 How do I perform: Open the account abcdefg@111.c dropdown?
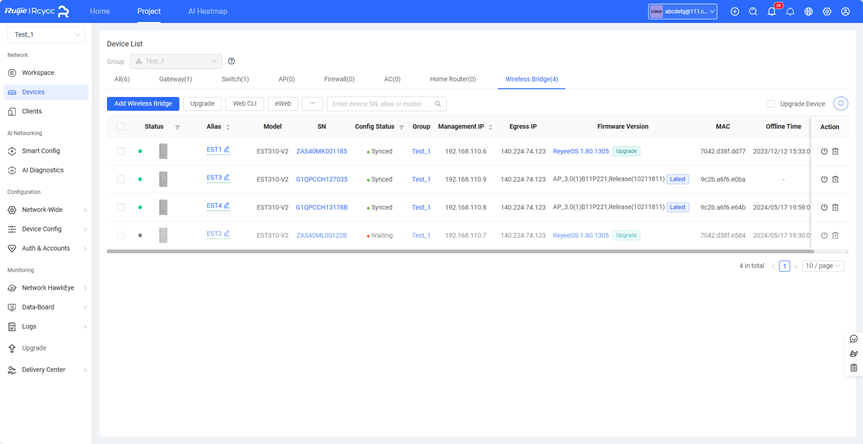coord(683,12)
